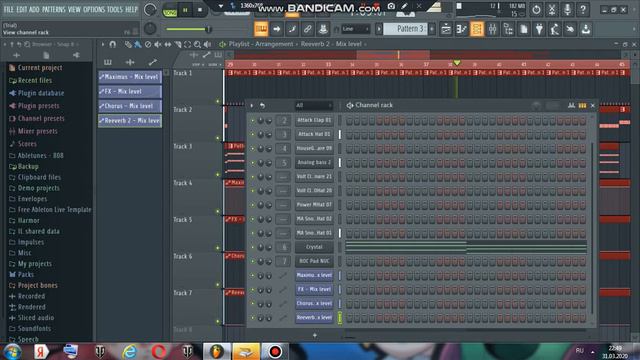Click the main volume knob at top-left
Screen dimensions: 640x360
click(151, 9)
